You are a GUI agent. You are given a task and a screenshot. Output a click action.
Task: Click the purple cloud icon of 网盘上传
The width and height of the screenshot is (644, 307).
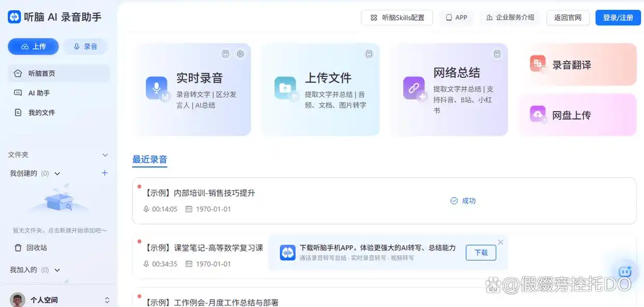(538, 114)
